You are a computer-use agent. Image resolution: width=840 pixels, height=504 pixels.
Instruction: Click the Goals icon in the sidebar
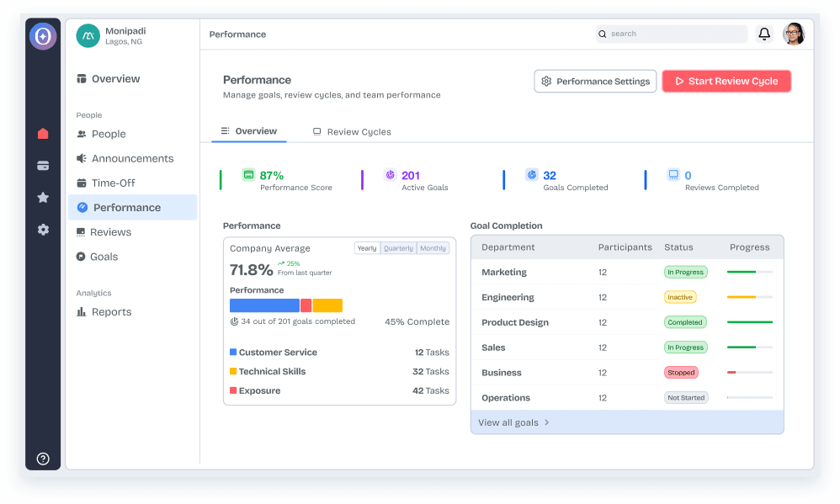[x=81, y=257]
